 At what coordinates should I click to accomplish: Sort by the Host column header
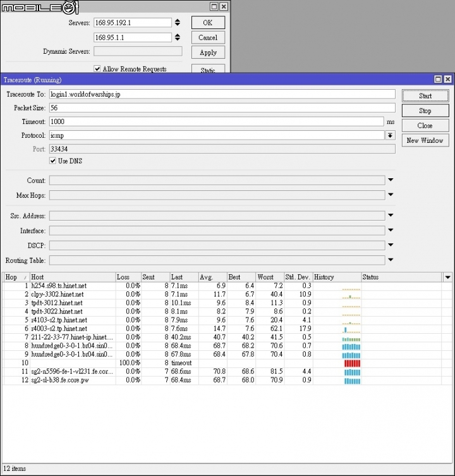[73, 277]
